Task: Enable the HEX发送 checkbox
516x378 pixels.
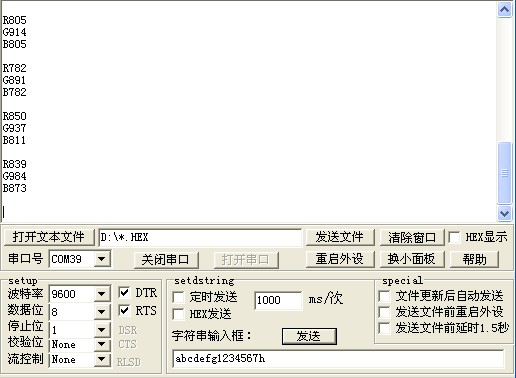Action: [x=178, y=314]
